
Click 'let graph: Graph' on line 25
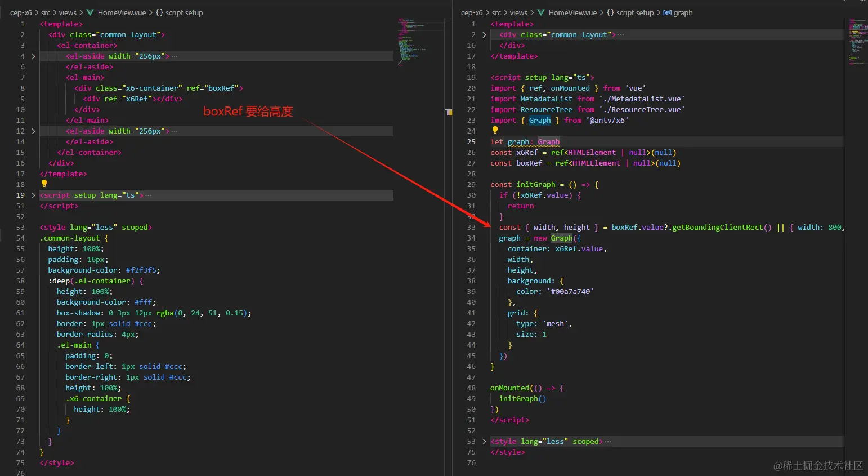coord(525,142)
